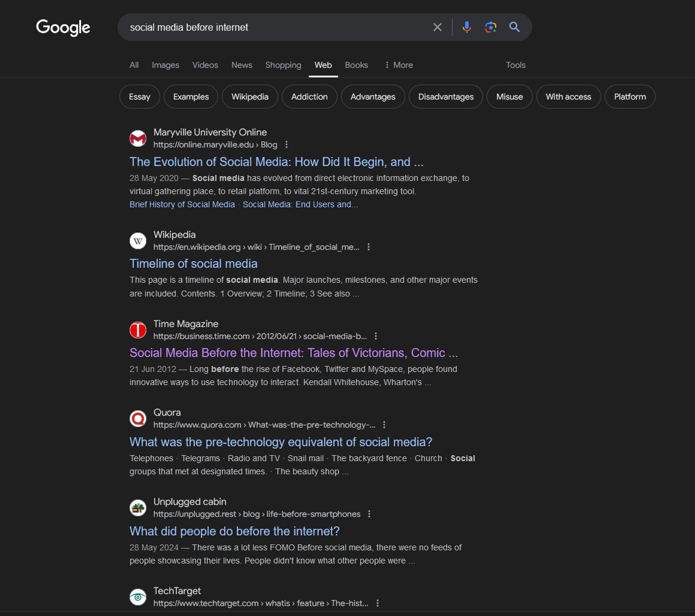This screenshot has width=695, height=616.
Task: Open the Tools filter options
Action: click(x=516, y=65)
